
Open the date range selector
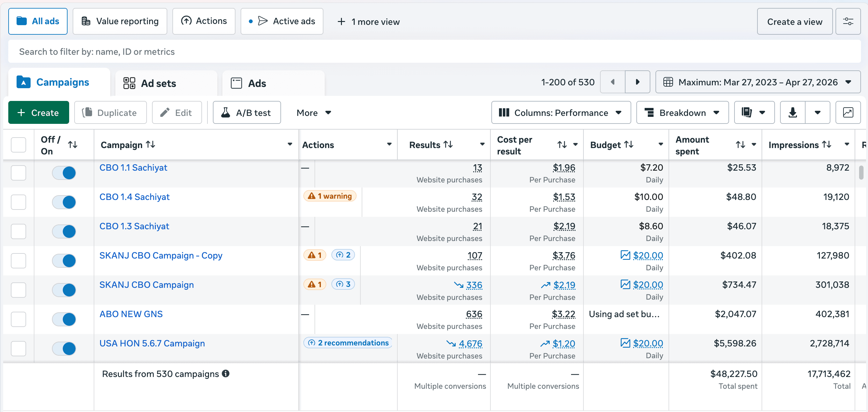[757, 82]
